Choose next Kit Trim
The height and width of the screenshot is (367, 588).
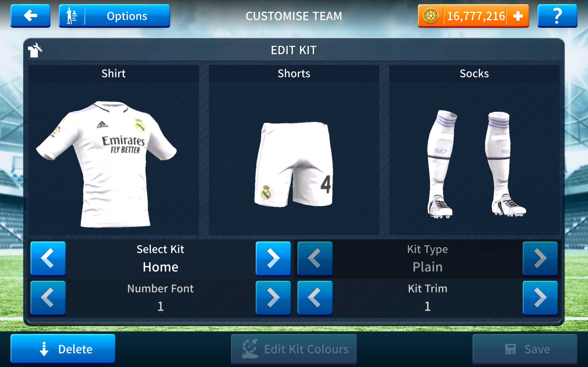point(540,298)
